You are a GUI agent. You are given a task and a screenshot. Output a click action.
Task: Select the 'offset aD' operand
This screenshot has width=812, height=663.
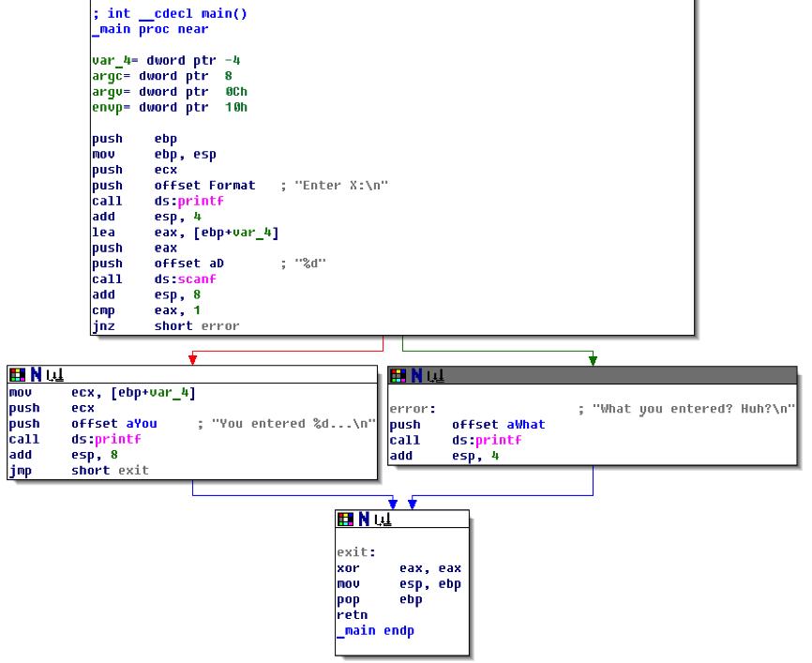(x=189, y=264)
